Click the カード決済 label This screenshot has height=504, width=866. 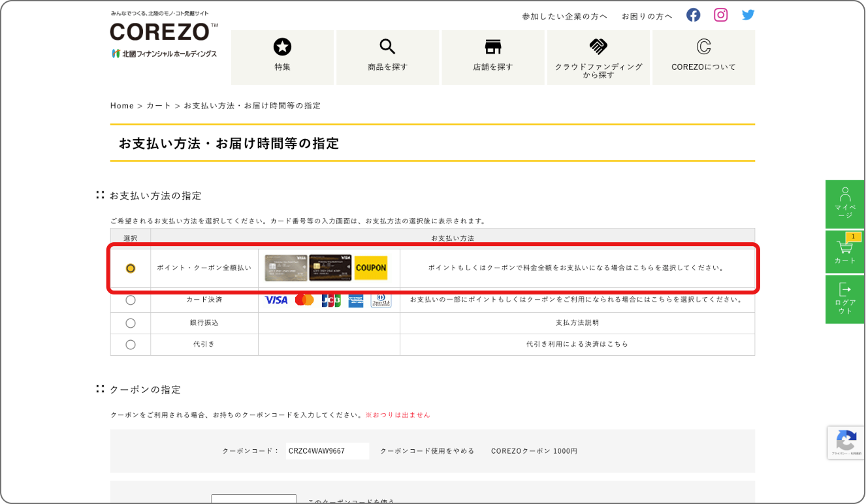[x=204, y=300]
